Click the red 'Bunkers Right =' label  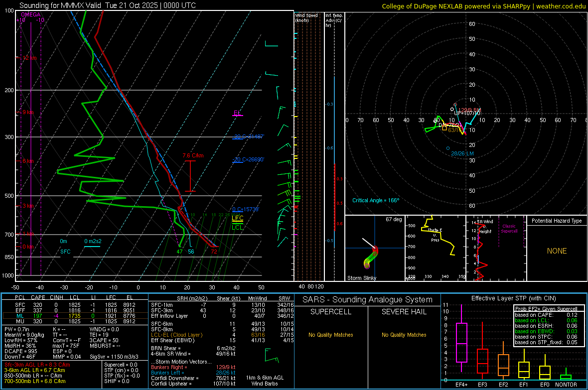click(x=169, y=367)
